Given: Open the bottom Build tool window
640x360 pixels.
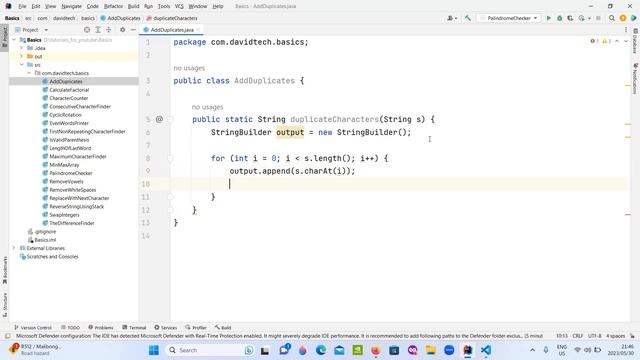Looking at the screenshot, I should 223,327.
